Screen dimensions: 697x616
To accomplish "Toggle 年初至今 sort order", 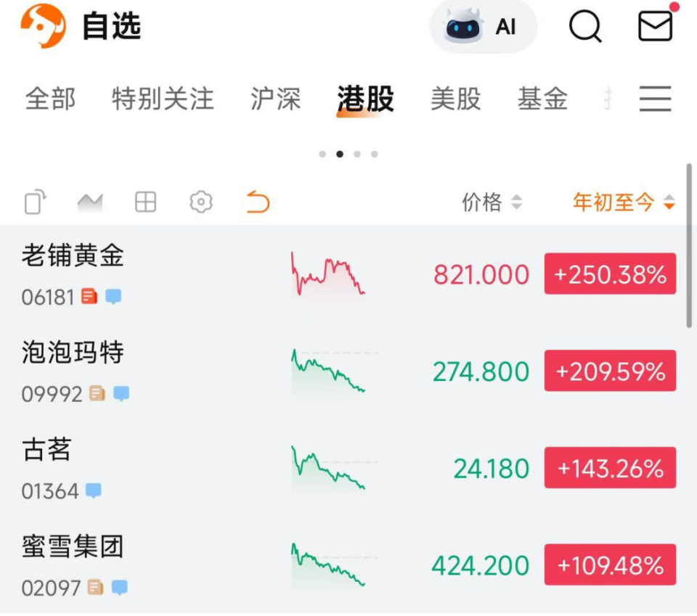I will [622, 203].
